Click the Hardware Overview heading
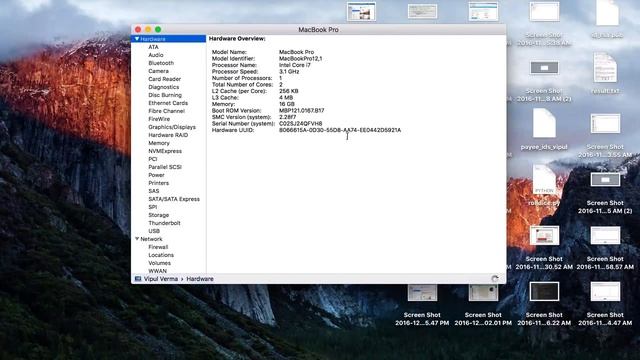The height and width of the screenshot is (360, 640). [237, 38]
